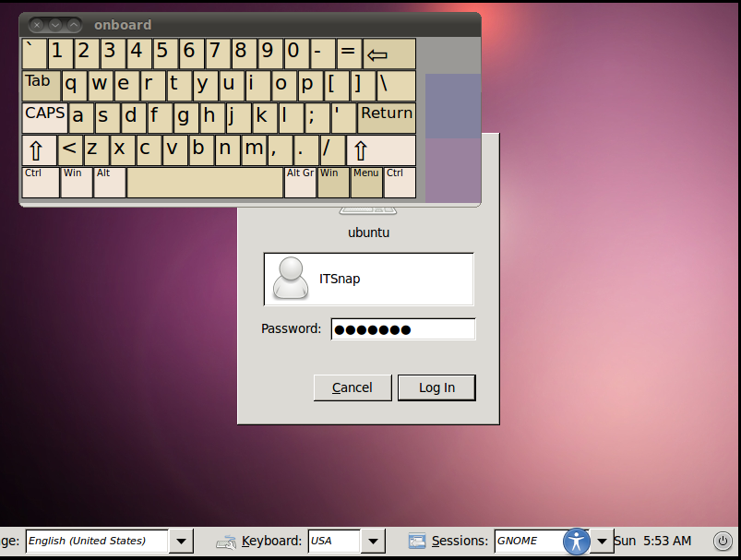This screenshot has width=741, height=560.
Task: Tap the 'm' key on onboard
Action: 254,150
